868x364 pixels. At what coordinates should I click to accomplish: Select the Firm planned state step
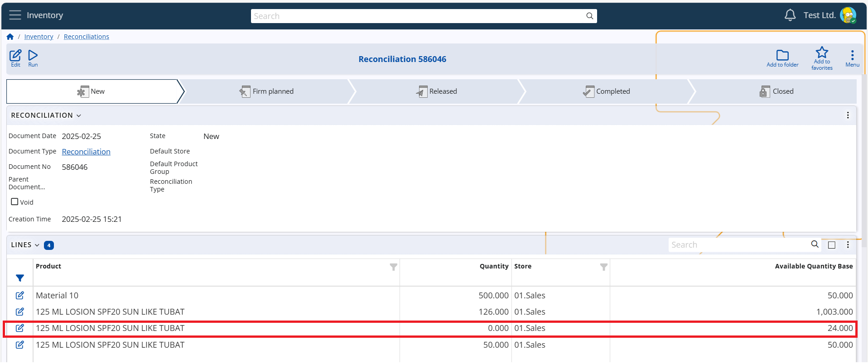267,91
